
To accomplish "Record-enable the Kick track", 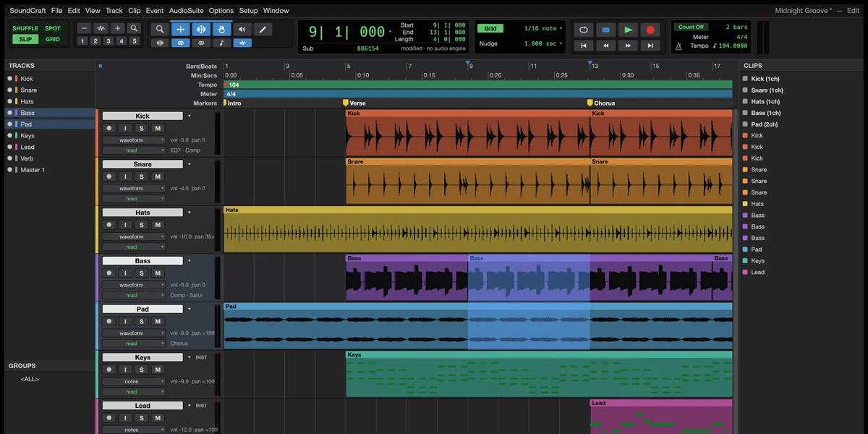I will point(109,128).
